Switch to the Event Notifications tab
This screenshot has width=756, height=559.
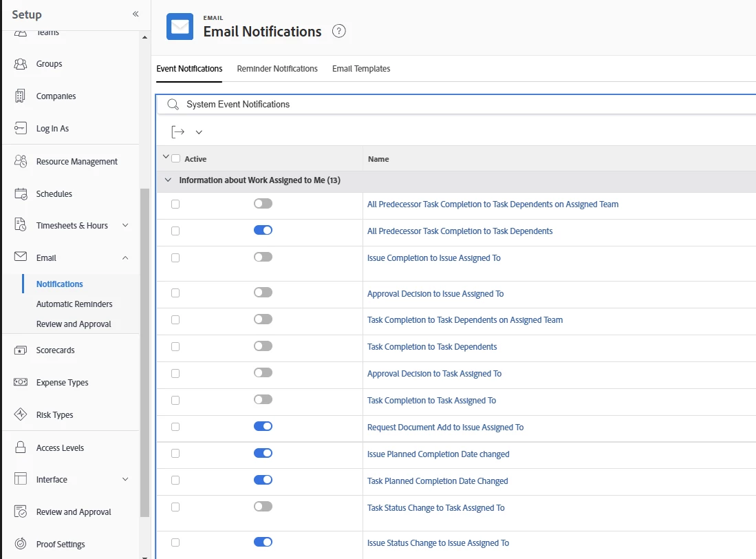pos(189,68)
